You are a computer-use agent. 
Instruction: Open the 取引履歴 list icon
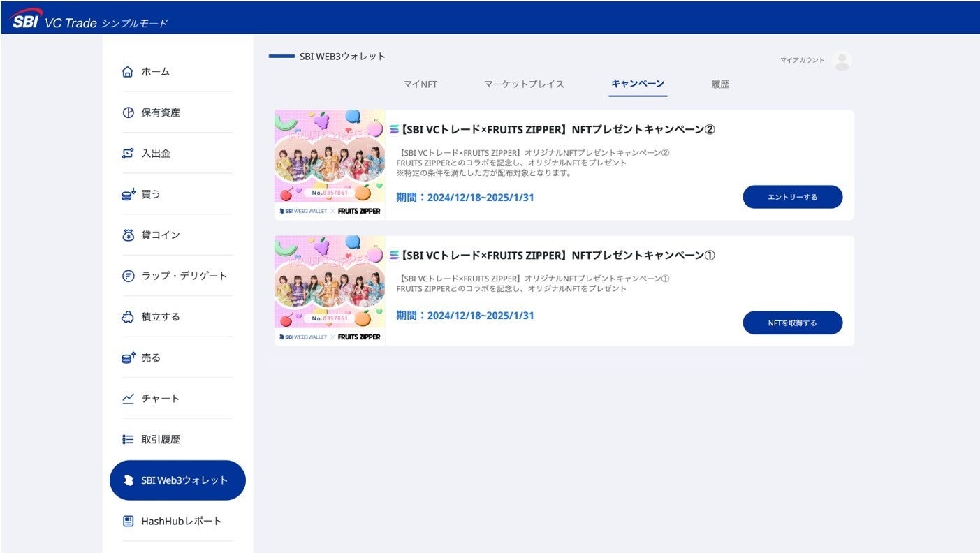click(128, 439)
